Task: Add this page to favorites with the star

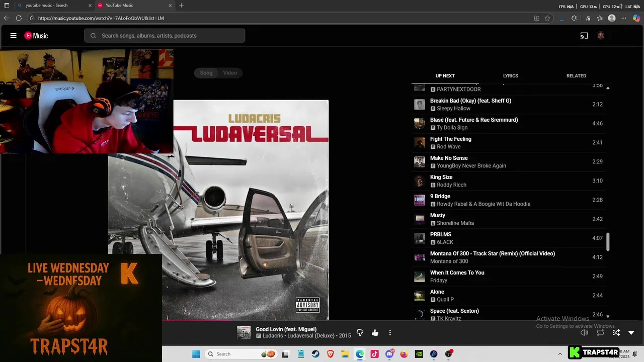Action: 547,18
